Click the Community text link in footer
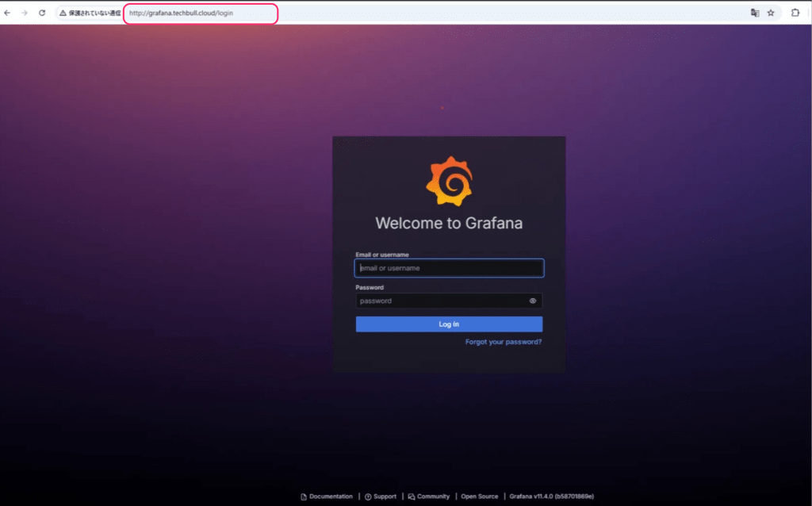The width and height of the screenshot is (812, 506). pyautogui.click(x=433, y=496)
